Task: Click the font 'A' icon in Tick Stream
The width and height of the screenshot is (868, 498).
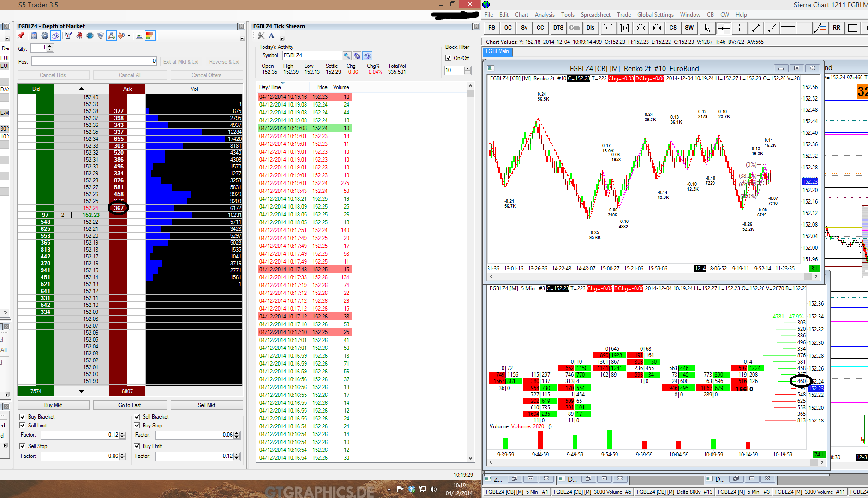Action: coord(272,36)
